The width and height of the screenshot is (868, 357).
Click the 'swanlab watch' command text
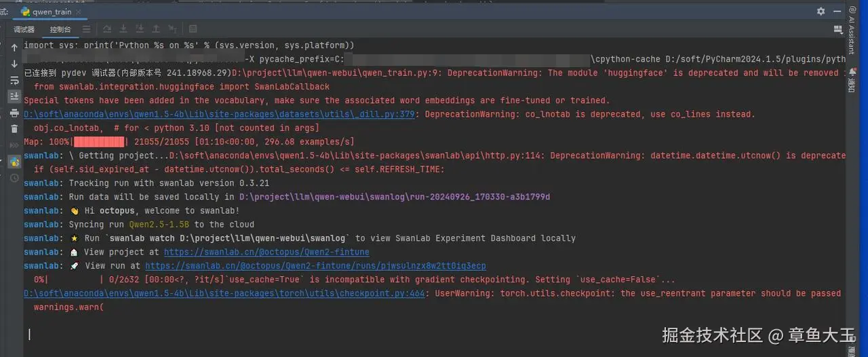(x=229, y=238)
